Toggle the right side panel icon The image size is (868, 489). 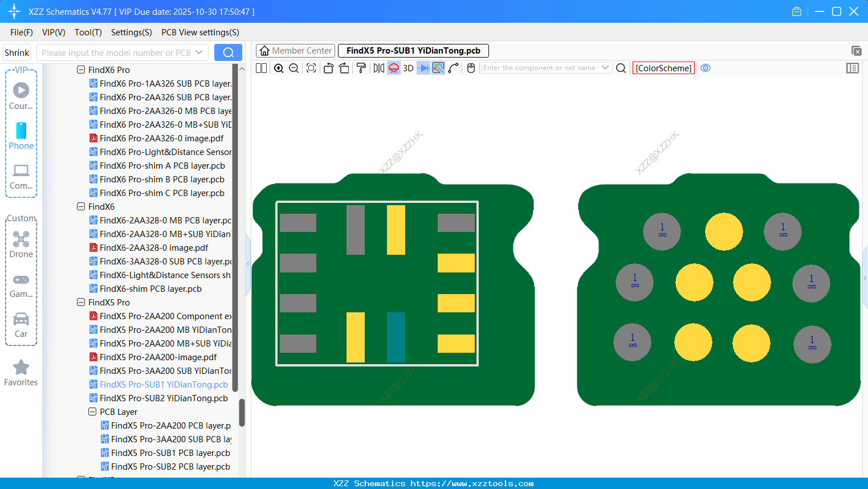853,68
